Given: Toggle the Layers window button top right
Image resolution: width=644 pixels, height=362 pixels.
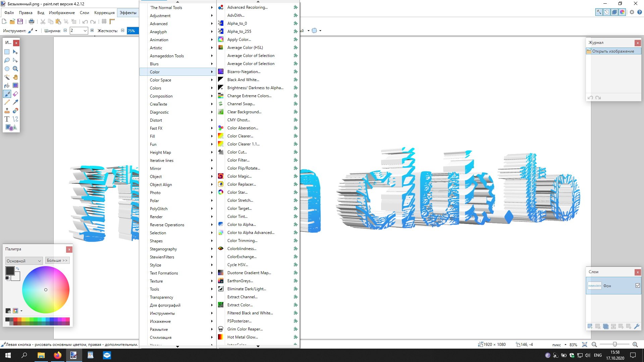Looking at the screenshot, I should (614, 12).
